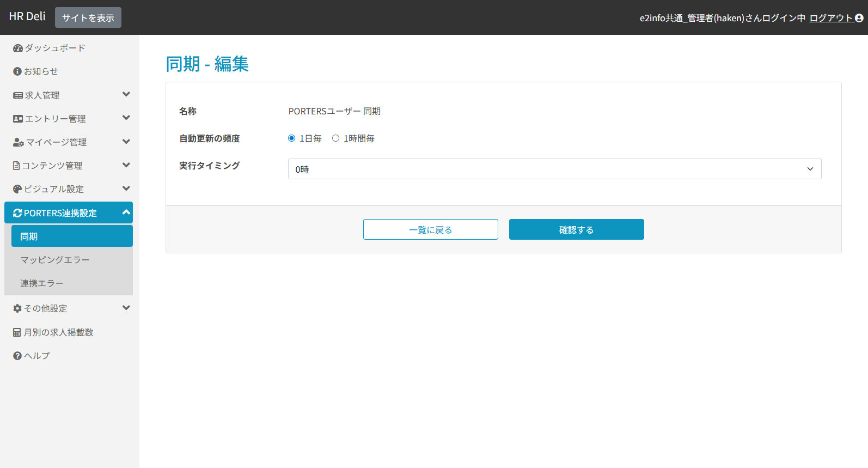Click the ログアウト link
The width and height of the screenshot is (868, 468).
(832, 18)
